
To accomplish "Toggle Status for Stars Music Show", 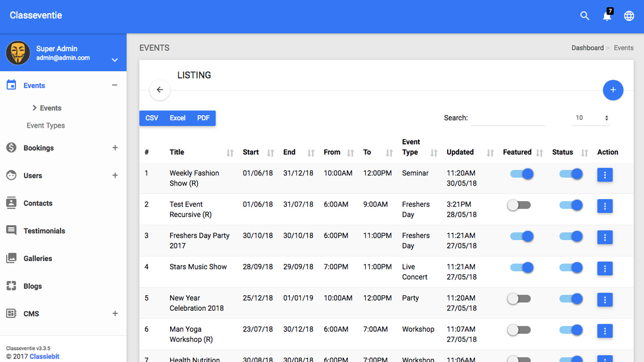I will [x=571, y=267].
